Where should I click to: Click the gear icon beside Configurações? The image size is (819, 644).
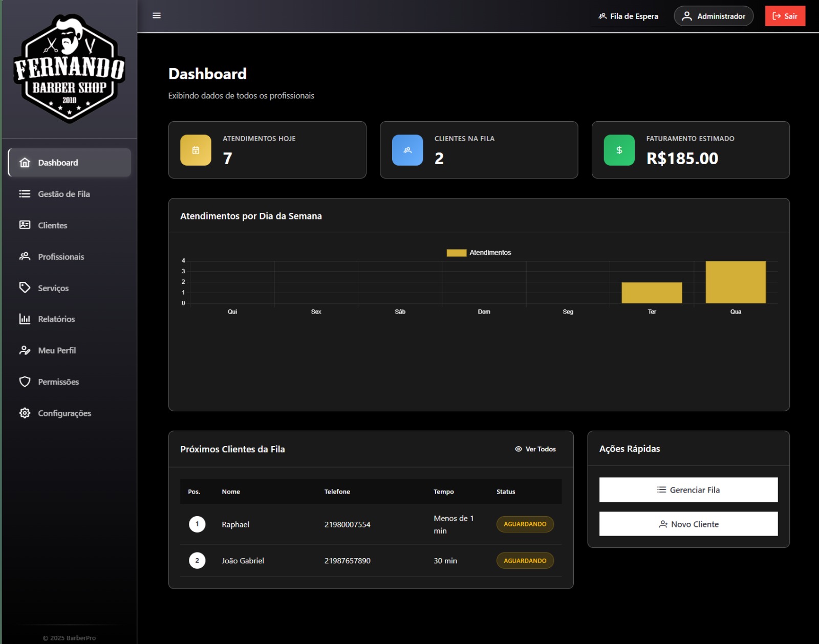25,413
